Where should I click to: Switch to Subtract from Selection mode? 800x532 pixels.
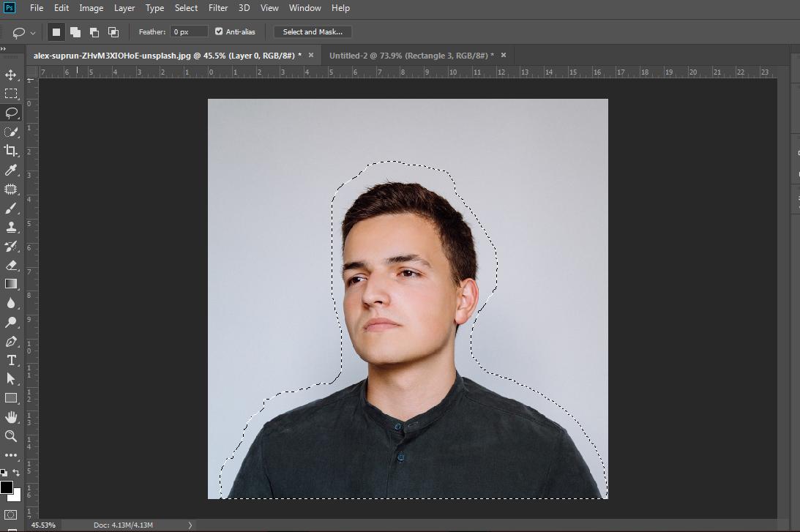[93, 31]
